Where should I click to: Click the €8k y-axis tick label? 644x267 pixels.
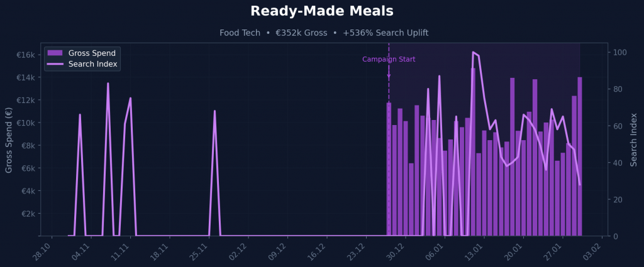coord(27,146)
